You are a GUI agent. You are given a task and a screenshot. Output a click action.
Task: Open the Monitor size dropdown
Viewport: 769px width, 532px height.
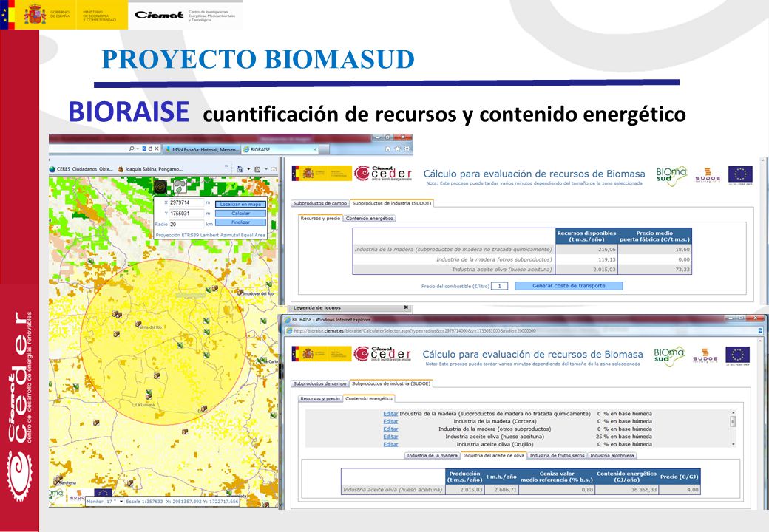121,502
